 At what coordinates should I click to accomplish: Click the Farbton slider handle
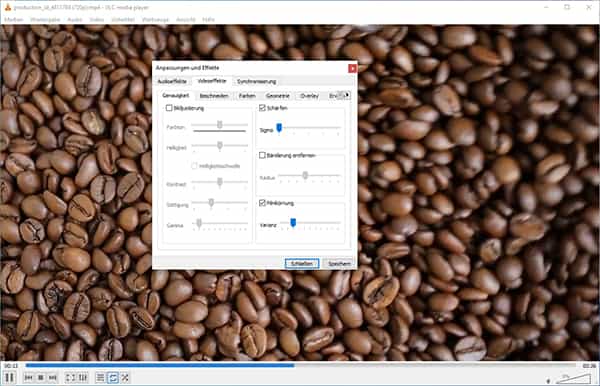point(220,124)
